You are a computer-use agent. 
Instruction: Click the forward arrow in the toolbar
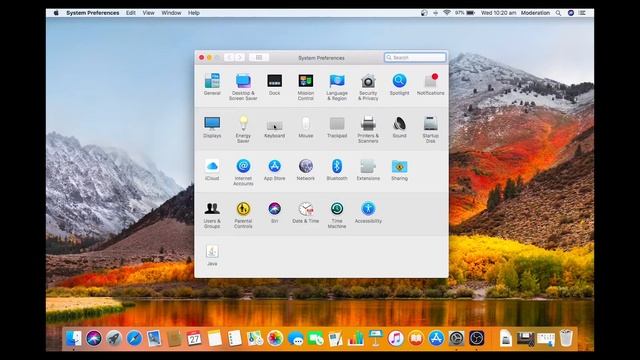coord(240,58)
